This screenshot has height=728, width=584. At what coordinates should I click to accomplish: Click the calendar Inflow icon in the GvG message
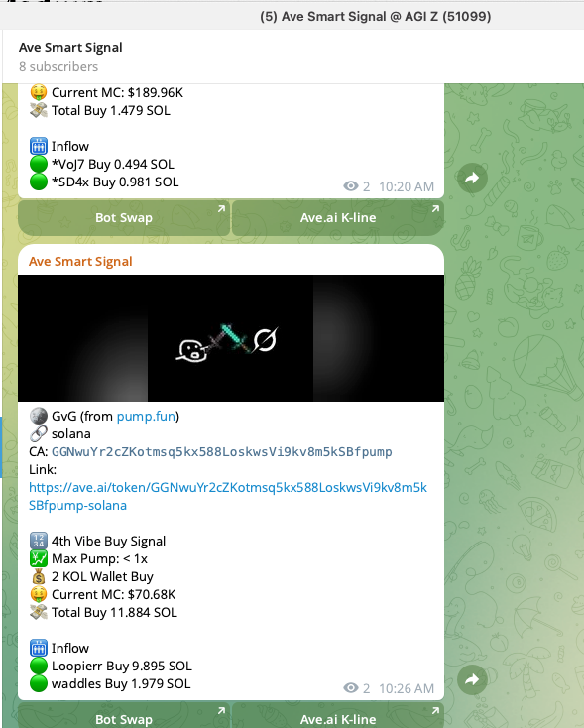39,648
